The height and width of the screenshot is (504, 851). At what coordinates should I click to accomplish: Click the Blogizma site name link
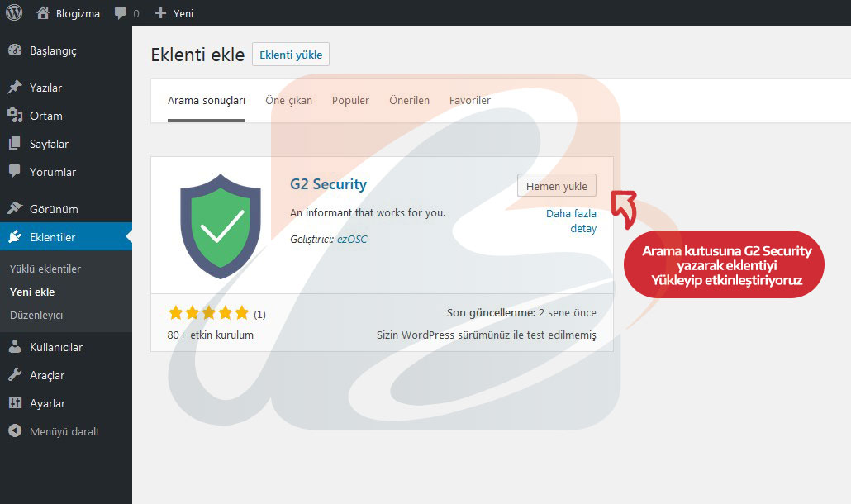point(78,13)
